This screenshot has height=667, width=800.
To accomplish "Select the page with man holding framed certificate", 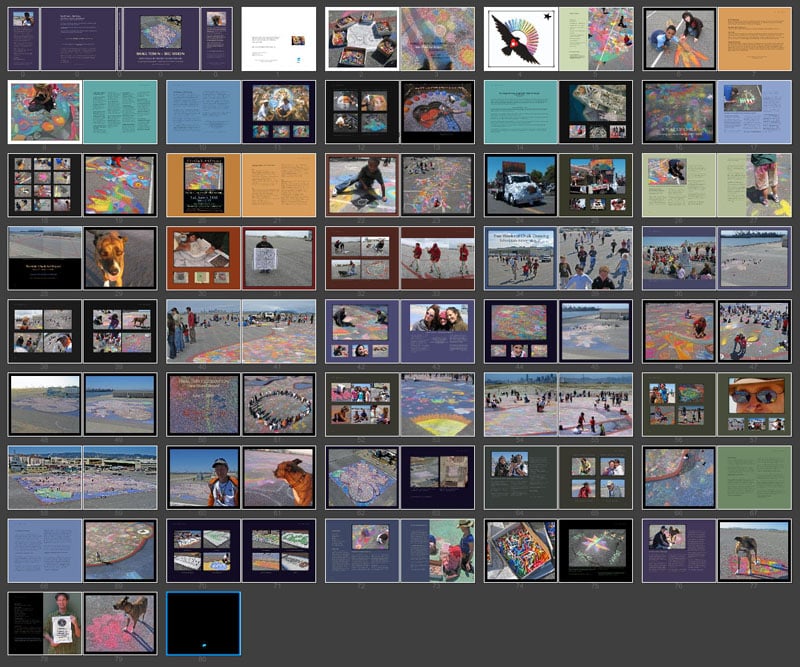I will [45, 624].
